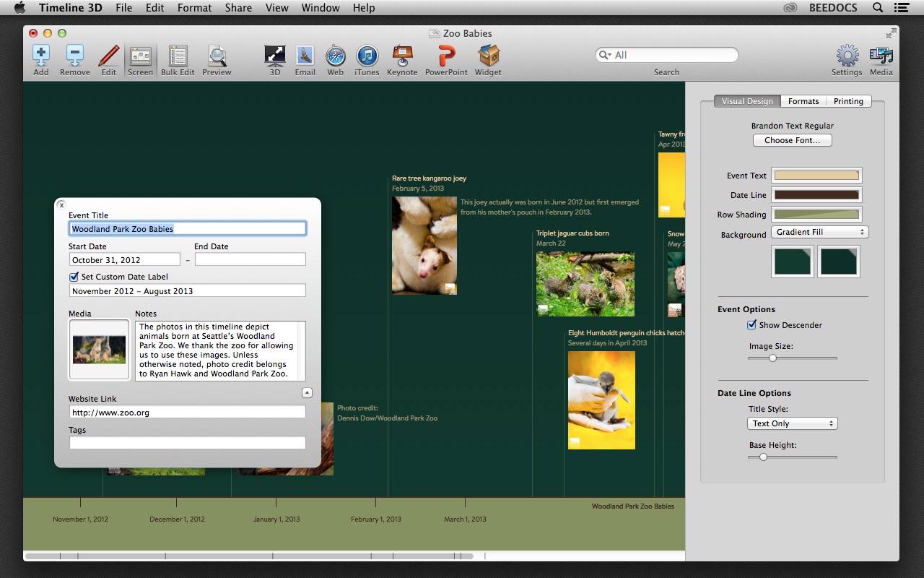Select the Triplet jaguar cubs image

585,284
